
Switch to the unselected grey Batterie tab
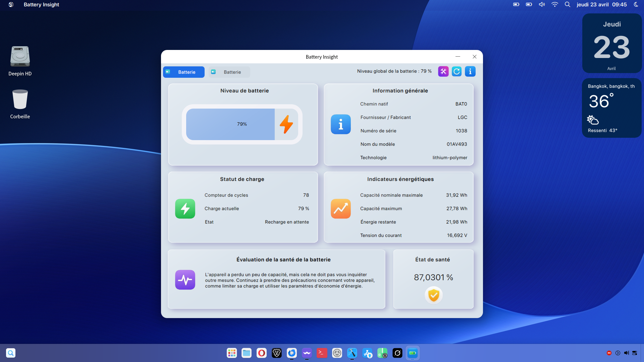229,72
